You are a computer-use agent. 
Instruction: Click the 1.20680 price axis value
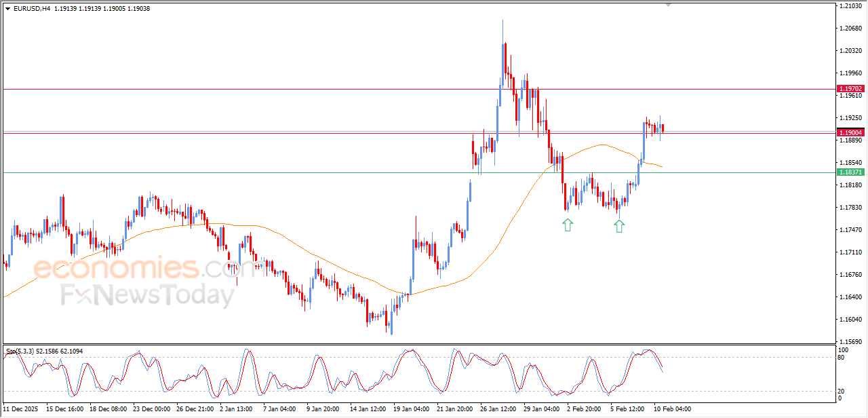(x=850, y=28)
